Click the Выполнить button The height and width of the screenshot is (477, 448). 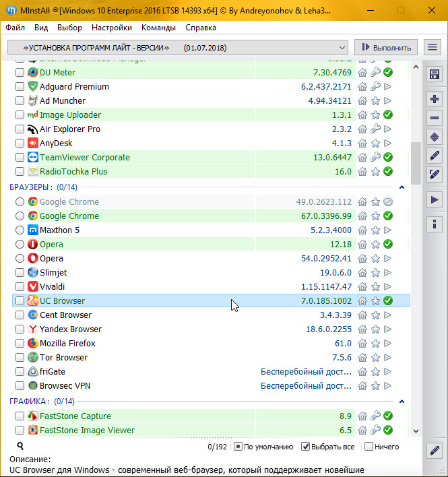coord(386,47)
